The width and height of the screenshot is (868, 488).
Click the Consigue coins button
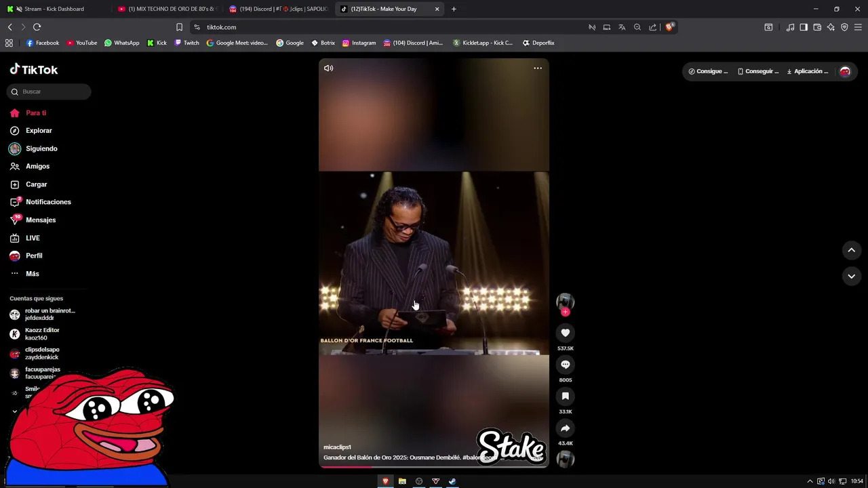click(x=708, y=71)
